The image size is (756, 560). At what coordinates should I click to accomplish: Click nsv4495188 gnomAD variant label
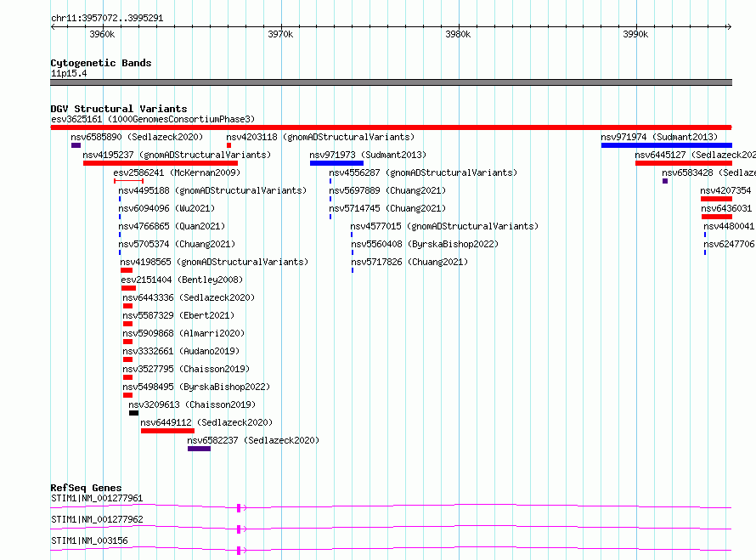[212, 190]
